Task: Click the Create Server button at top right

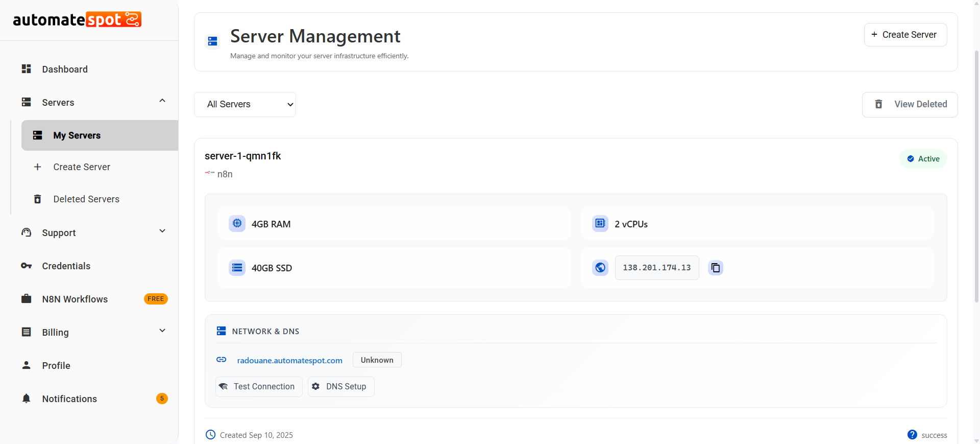Action: [905, 35]
